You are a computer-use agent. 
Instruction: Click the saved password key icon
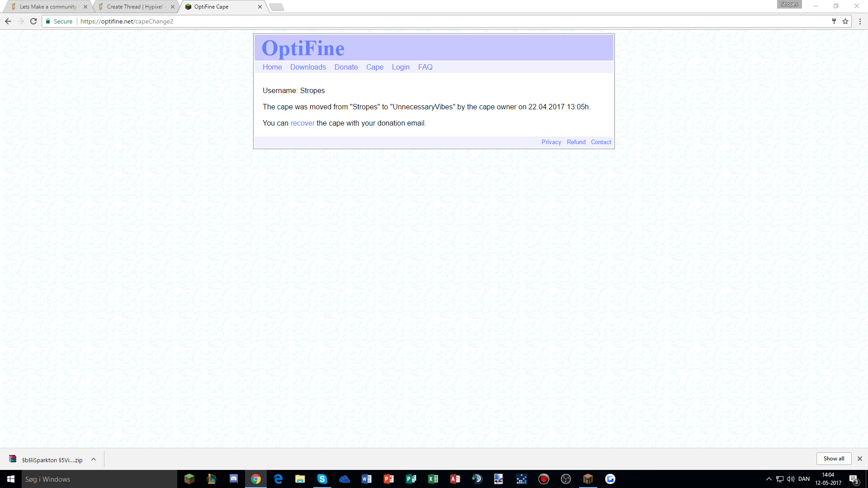834,21
